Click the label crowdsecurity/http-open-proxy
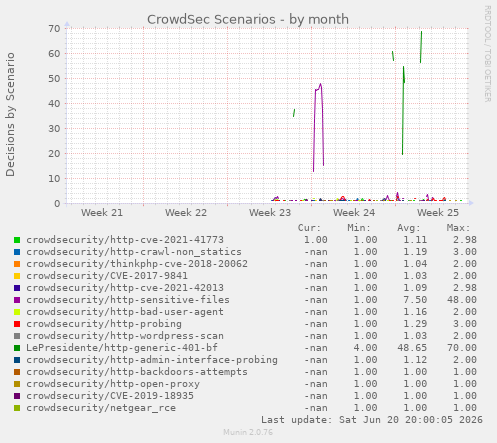 tap(113, 384)
